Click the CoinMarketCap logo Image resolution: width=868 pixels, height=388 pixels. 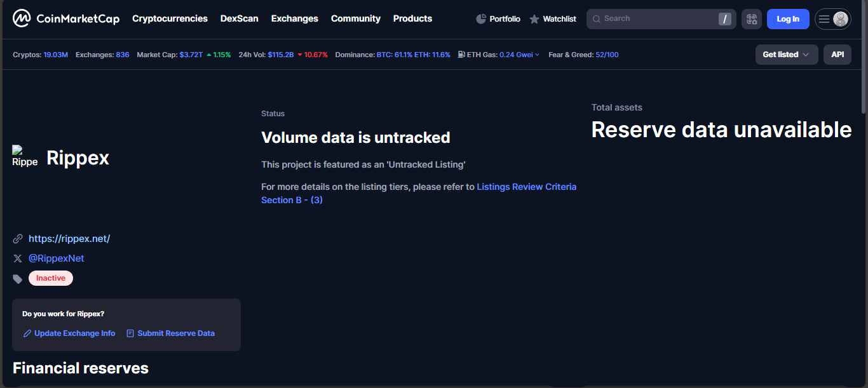tap(66, 18)
